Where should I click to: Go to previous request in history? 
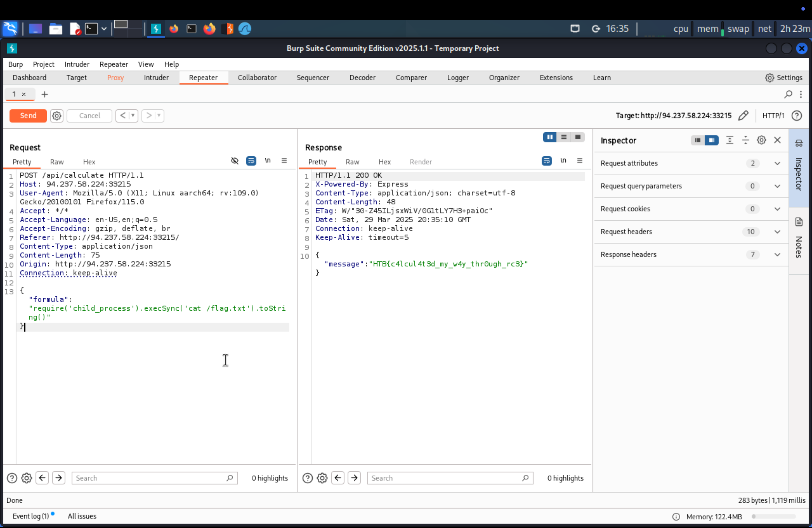click(122, 116)
